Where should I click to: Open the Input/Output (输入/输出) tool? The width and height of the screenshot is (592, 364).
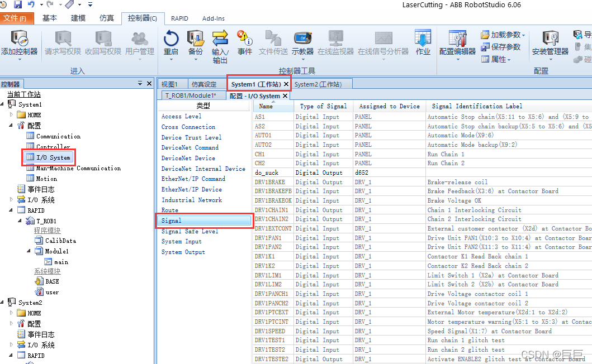click(220, 39)
